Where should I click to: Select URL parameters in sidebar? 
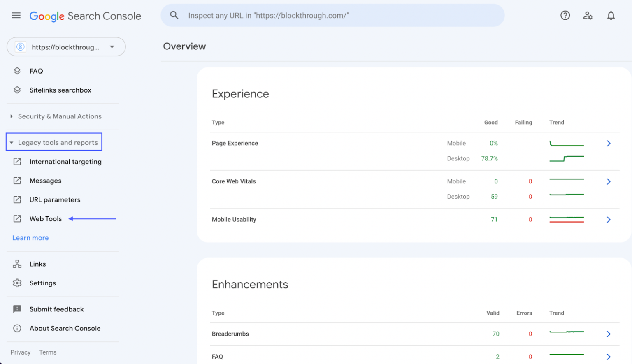tap(55, 199)
